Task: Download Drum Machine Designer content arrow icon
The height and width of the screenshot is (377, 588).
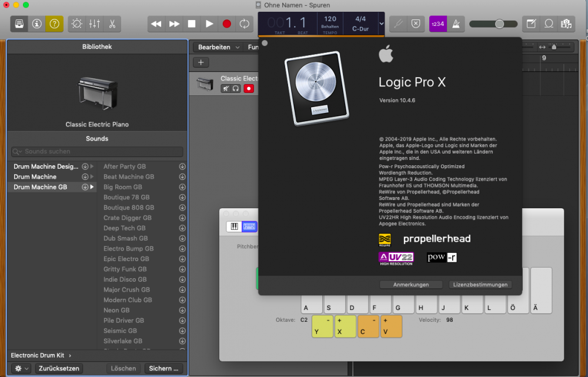Action: click(85, 166)
